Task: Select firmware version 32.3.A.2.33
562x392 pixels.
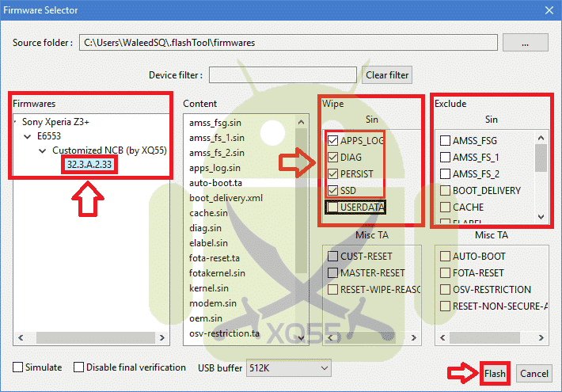Action: click(88, 164)
